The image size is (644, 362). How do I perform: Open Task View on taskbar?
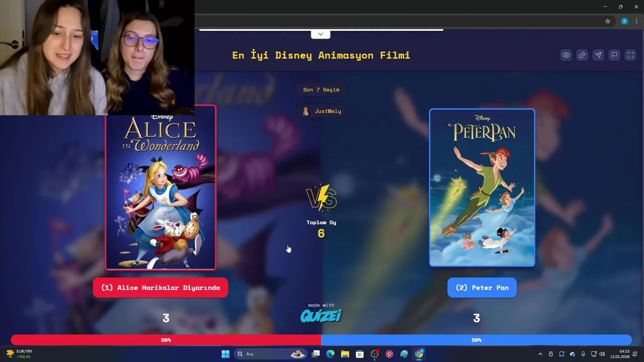coord(315,354)
